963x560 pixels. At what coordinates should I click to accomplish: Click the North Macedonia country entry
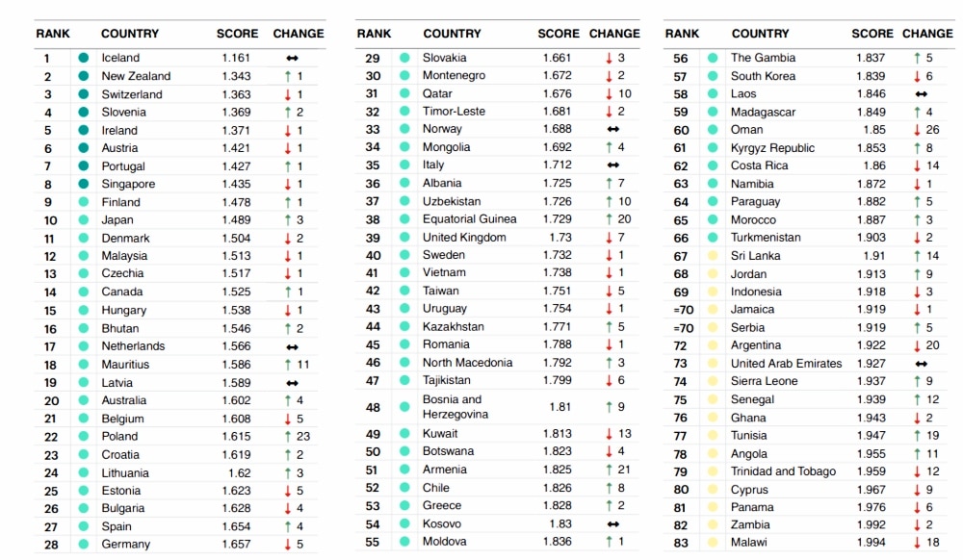coord(467,363)
